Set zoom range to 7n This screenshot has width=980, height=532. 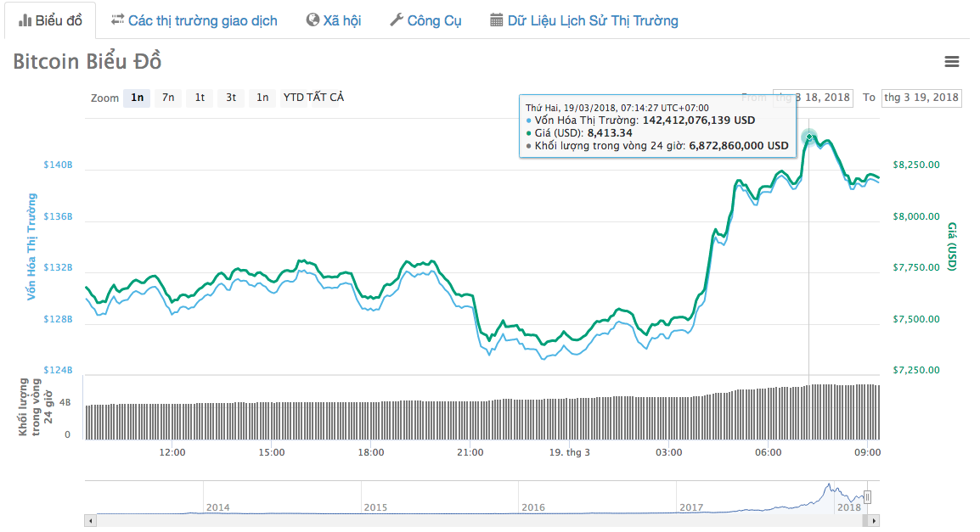(168, 98)
